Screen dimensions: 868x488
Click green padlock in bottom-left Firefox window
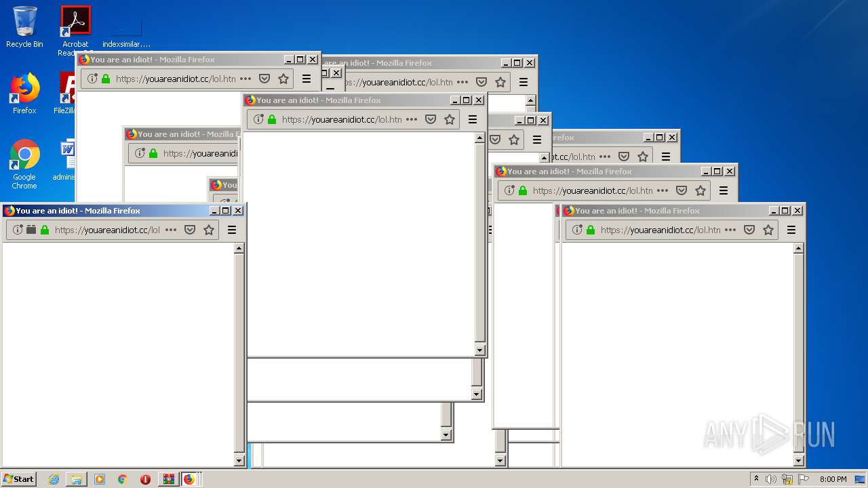(x=45, y=230)
